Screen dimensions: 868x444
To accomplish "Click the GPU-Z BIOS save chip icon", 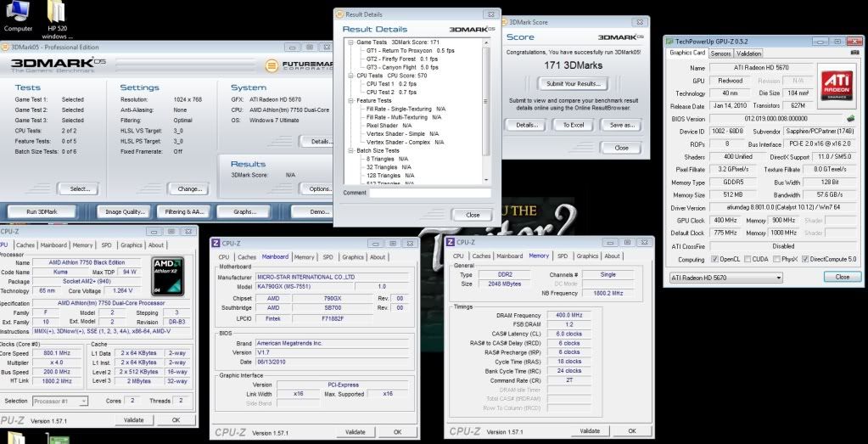I will click(849, 118).
